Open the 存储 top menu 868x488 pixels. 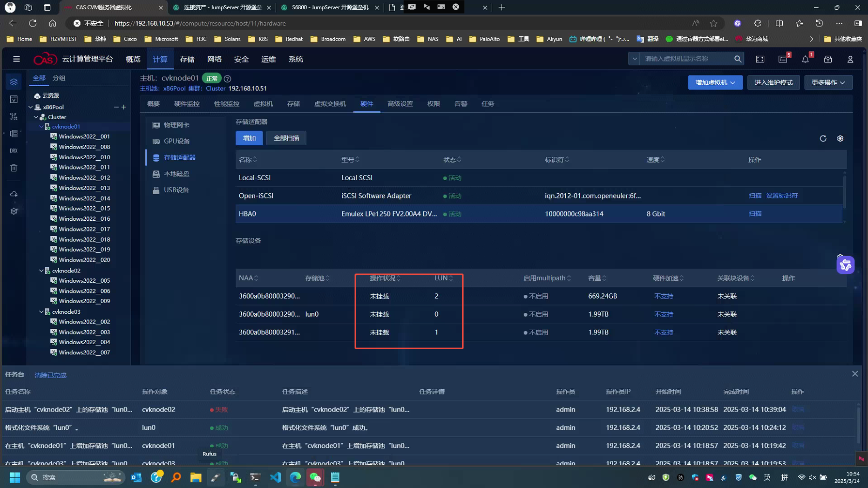pyautogui.click(x=187, y=59)
